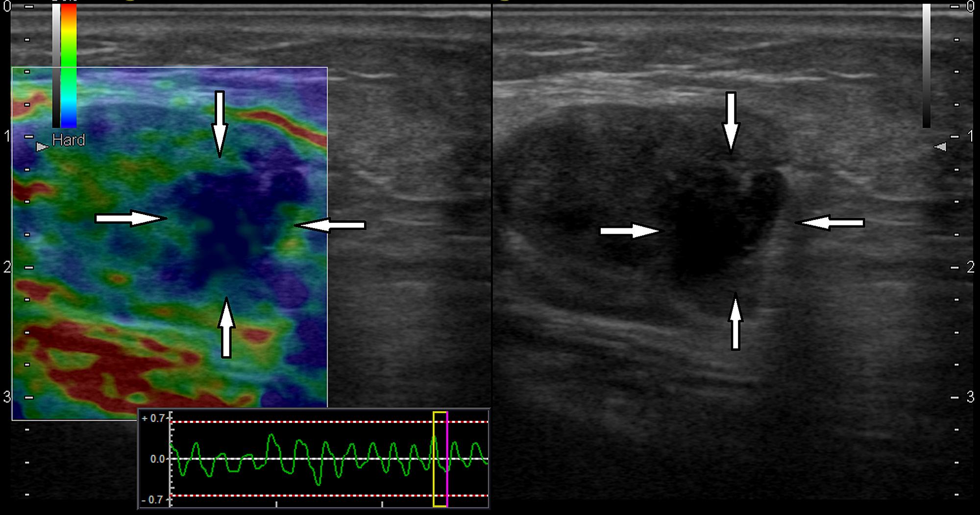This screenshot has width=980, height=515.
Task: Click the upper red dotted threshold line
Action: (329, 421)
